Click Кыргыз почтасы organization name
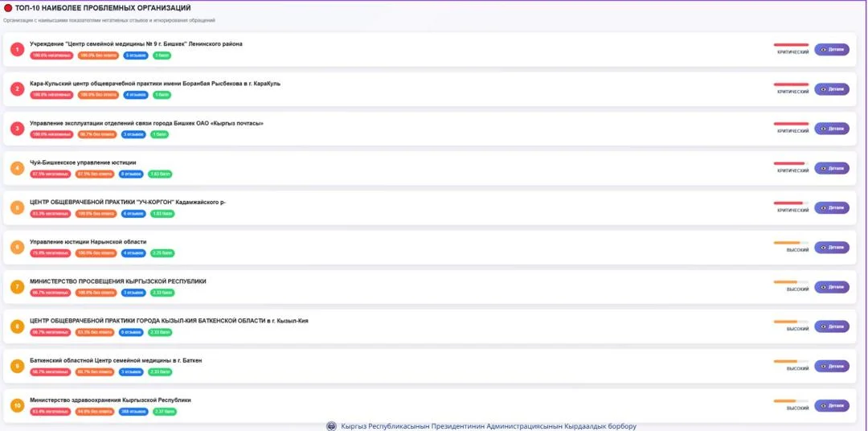This screenshot has width=868, height=431. pyautogui.click(x=146, y=123)
